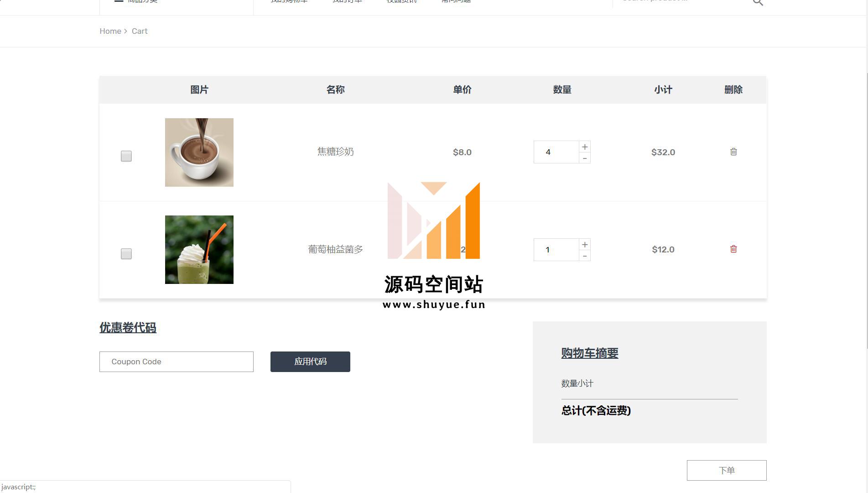868x493 pixels.
Task: Decrease 葡萄柚益菌多 quantity with minus button
Action: (585, 256)
